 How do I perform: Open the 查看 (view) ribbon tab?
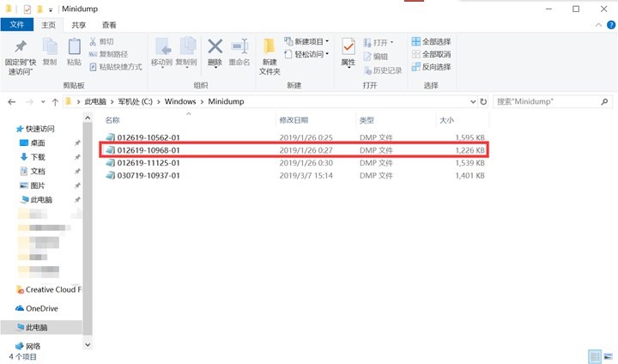(110, 26)
